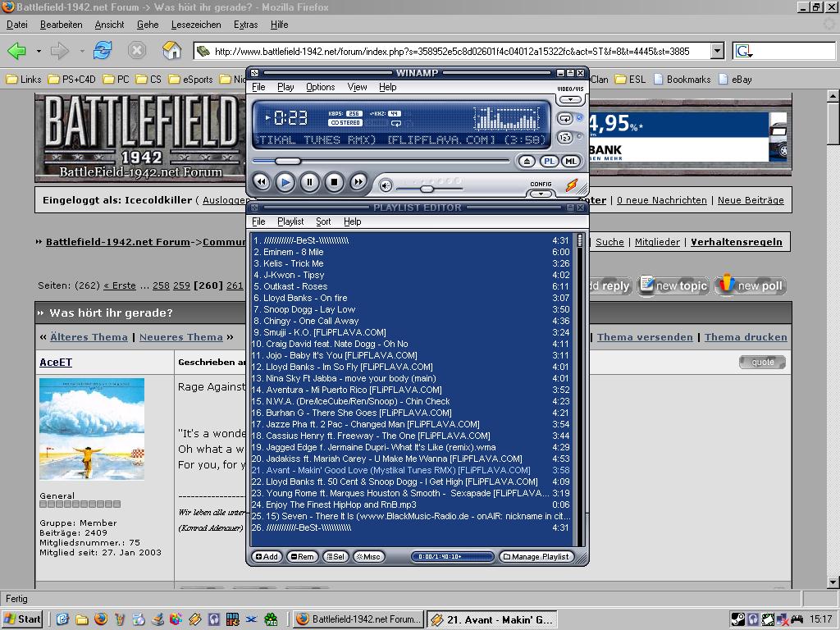
Task: Click Winamp volume slider handle
Action: (427, 189)
